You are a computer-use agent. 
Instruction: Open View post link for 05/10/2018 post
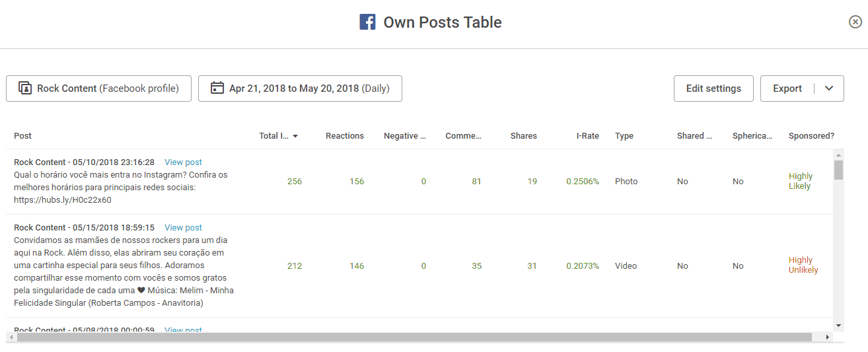point(183,162)
